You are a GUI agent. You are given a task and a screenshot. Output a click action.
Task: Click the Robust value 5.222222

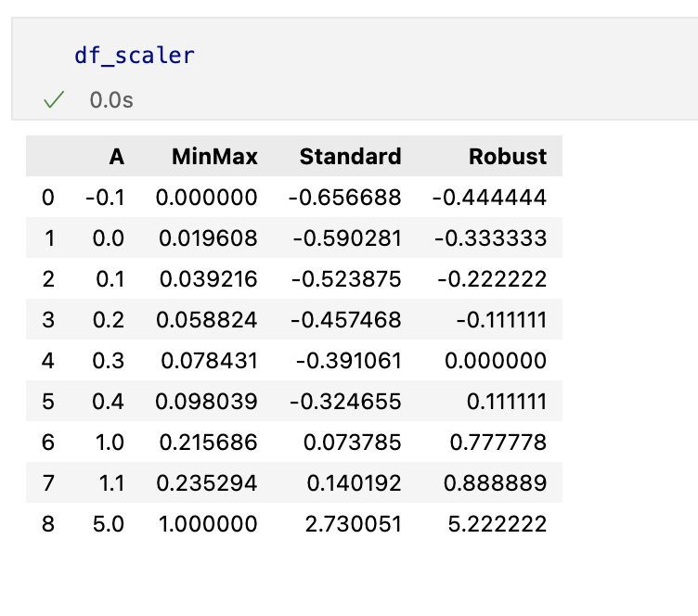tap(498, 524)
